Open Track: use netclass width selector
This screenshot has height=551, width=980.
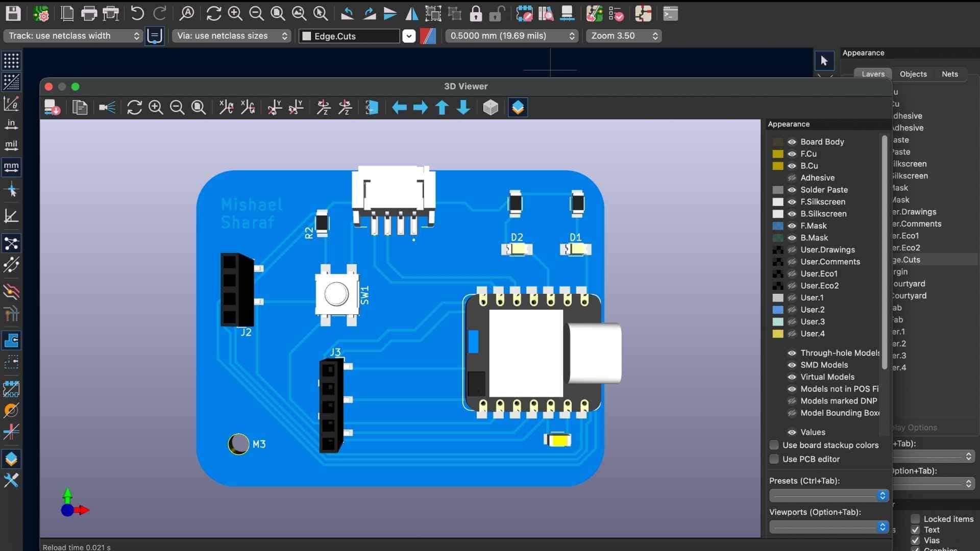tap(73, 36)
